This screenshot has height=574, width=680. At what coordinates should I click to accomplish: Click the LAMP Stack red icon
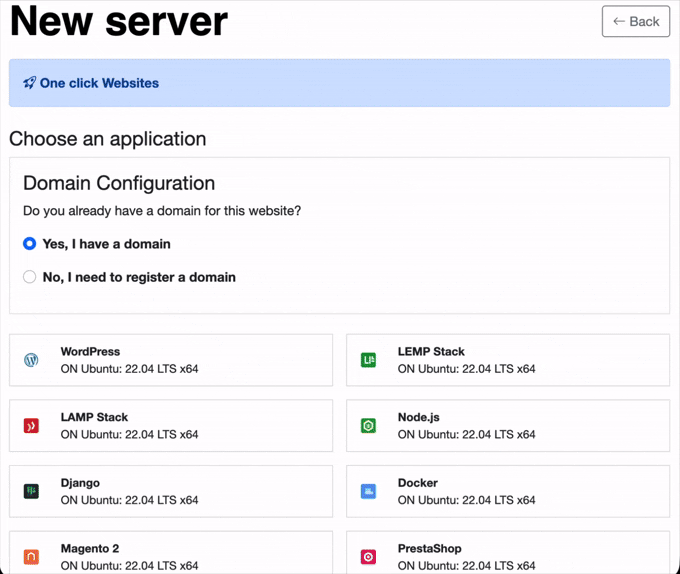tap(31, 426)
